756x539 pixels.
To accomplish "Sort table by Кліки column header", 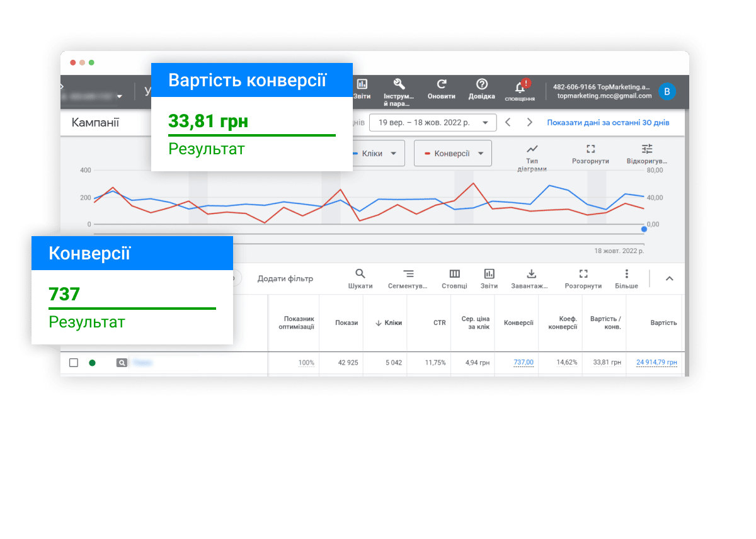I will tap(389, 323).
